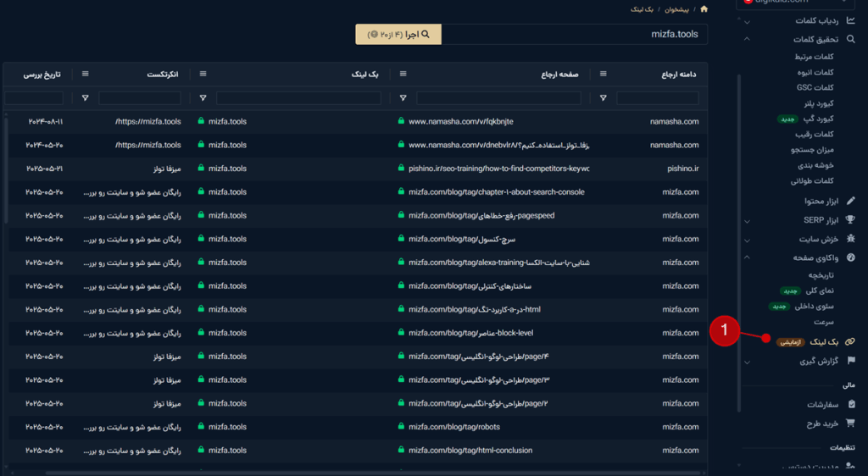
Task: Collapse the تحقیق کلمات sidebar section chevron
Action: tap(747, 40)
